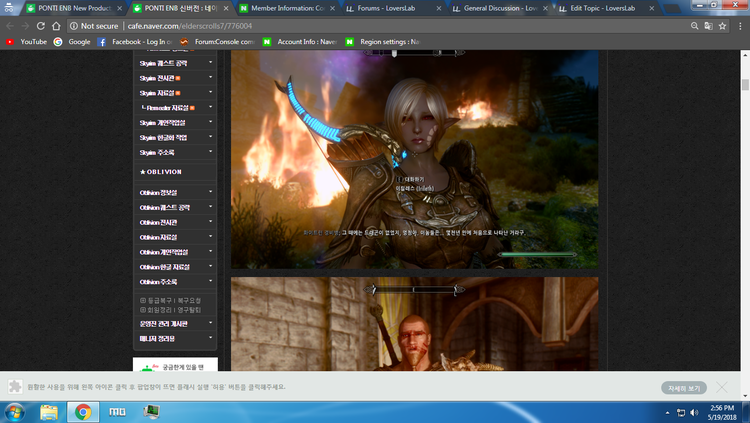This screenshot has height=423, width=750.
Task: Expand the Skyrim 퀘스트 공략 menu arrow
Action: coord(210,62)
